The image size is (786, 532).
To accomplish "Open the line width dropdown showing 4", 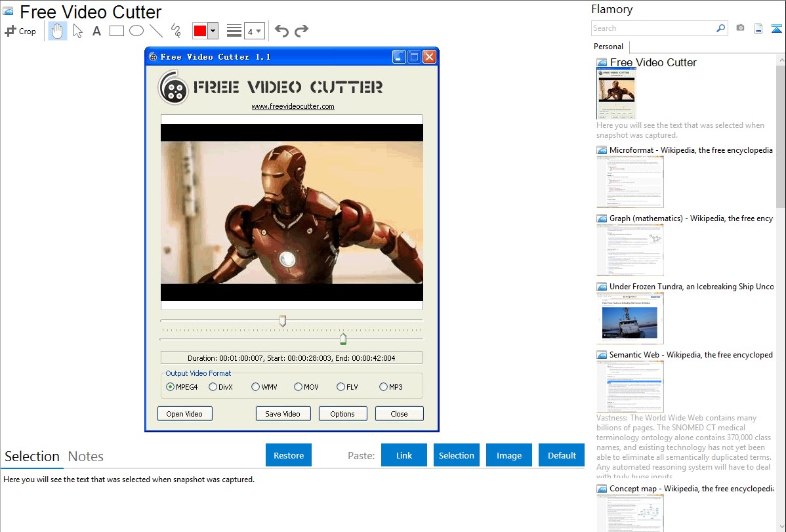I will [x=255, y=31].
